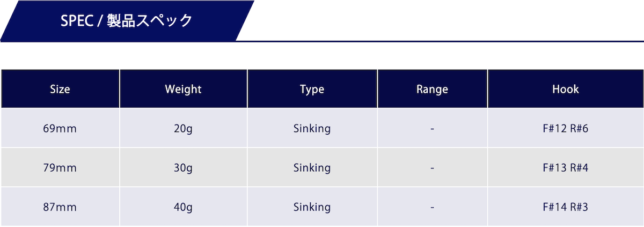Screen dimensions: 644x227
Task: Click the Range dash in the 69mm row
Action: [432, 129]
